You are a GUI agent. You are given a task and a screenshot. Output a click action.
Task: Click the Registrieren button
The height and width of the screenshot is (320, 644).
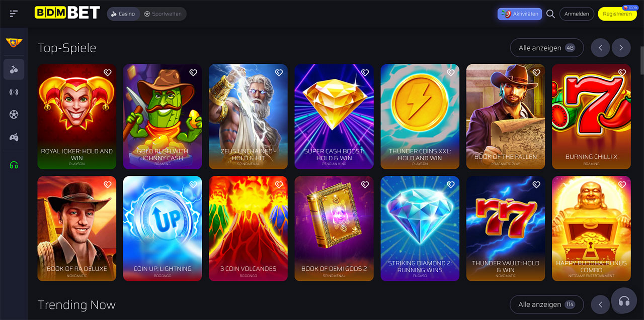point(617,14)
